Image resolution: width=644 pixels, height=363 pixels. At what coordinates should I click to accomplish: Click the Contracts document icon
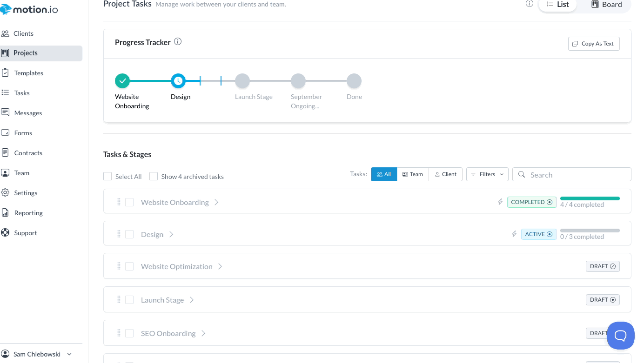click(x=5, y=153)
